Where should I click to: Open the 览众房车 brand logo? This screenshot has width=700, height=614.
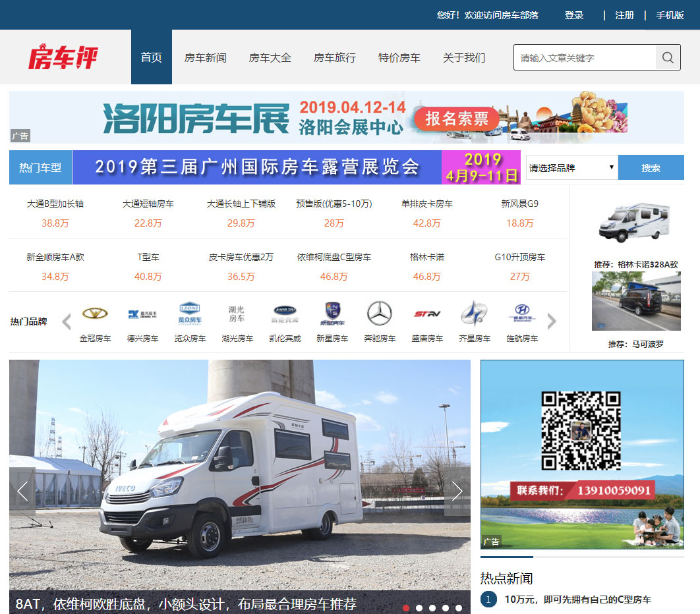[x=190, y=312]
